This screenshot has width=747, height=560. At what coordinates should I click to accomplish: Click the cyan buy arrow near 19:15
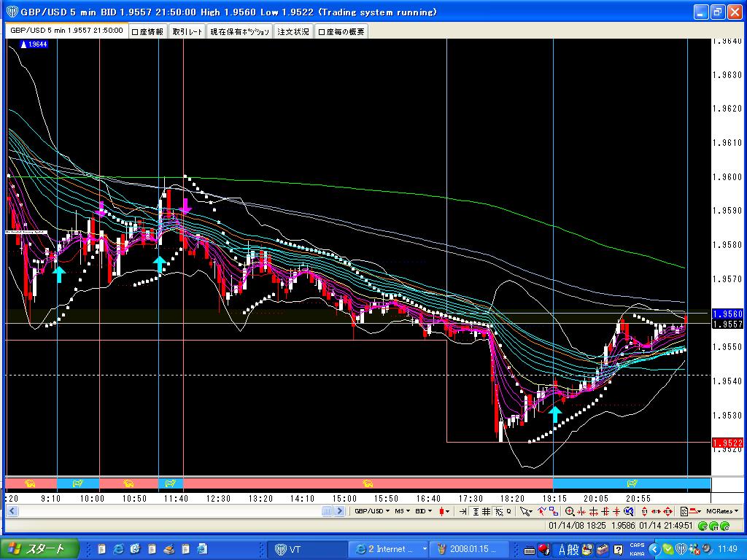[555, 414]
